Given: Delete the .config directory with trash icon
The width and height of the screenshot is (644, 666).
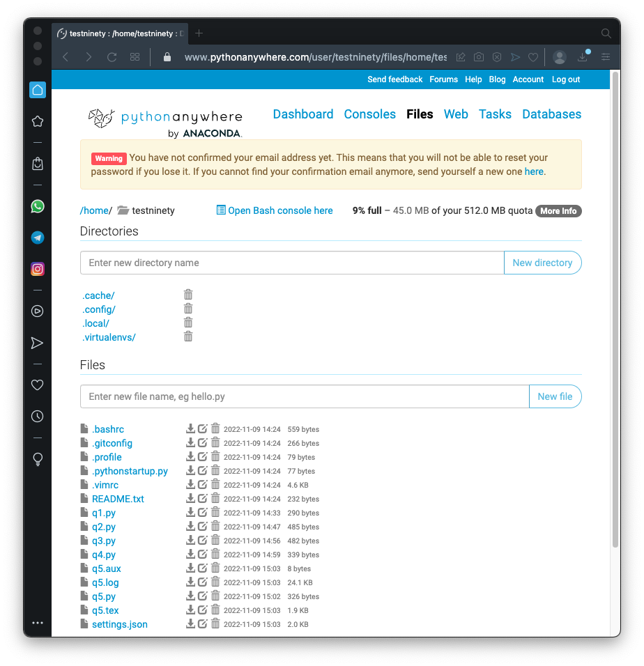Looking at the screenshot, I should 187,309.
